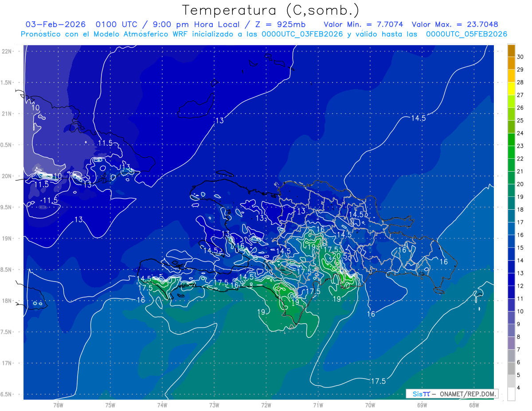
Task: Click the 18N latitude axis label
Action: pos(8,301)
